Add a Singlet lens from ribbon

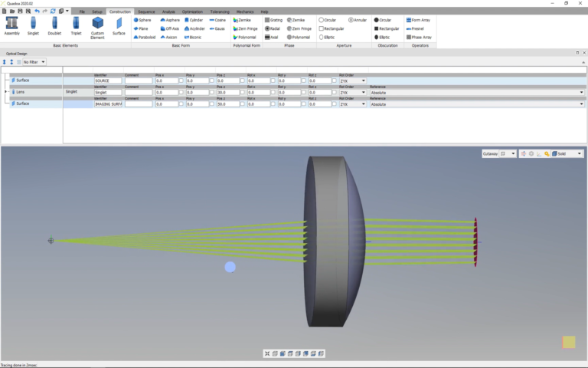click(x=33, y=26)
